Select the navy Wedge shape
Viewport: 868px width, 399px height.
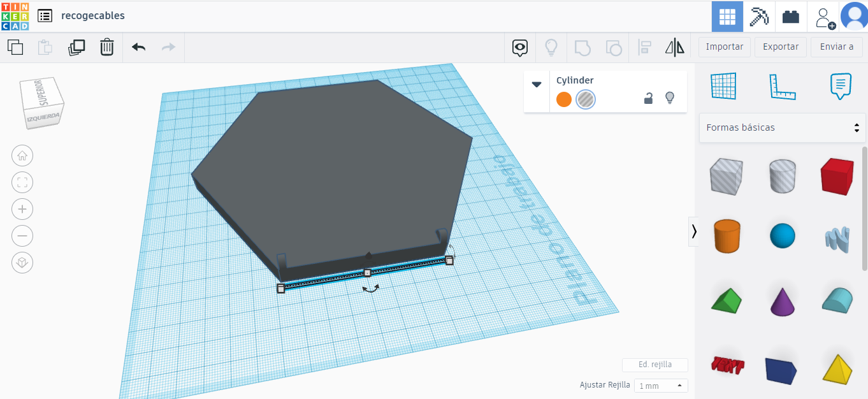[x=781, y=370]
